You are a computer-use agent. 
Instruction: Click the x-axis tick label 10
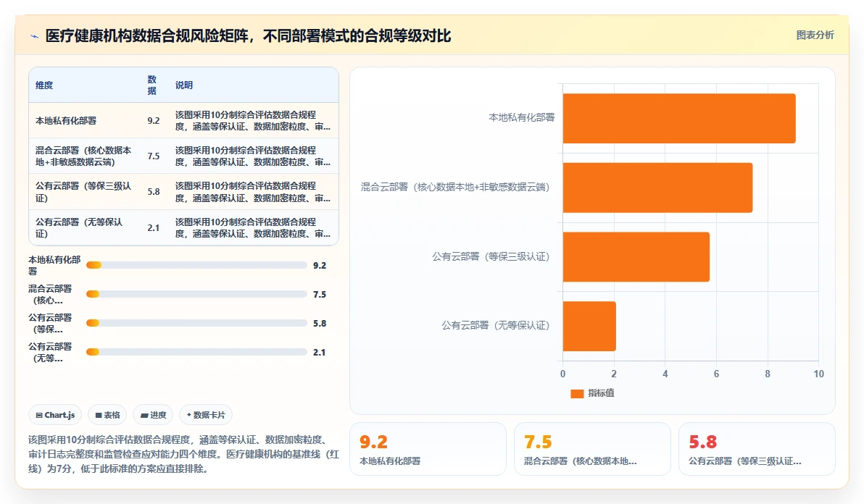pyautogui.click(x=819, y=374)
